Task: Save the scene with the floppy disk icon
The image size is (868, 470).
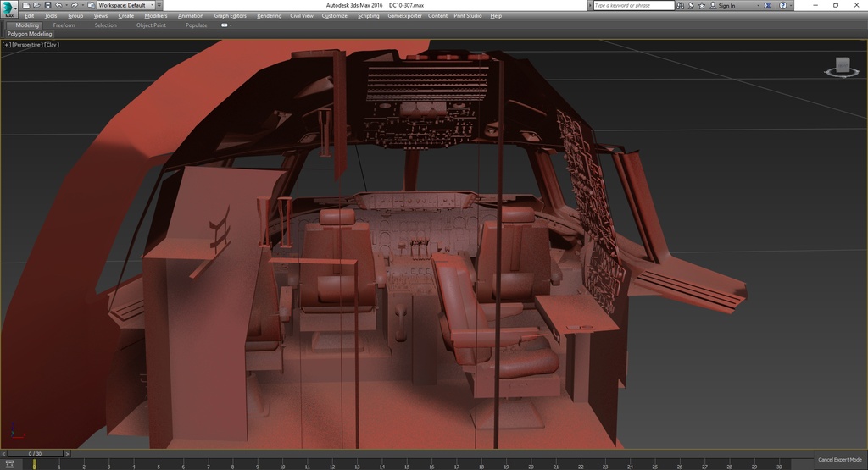Action: (x=47, y=5)
